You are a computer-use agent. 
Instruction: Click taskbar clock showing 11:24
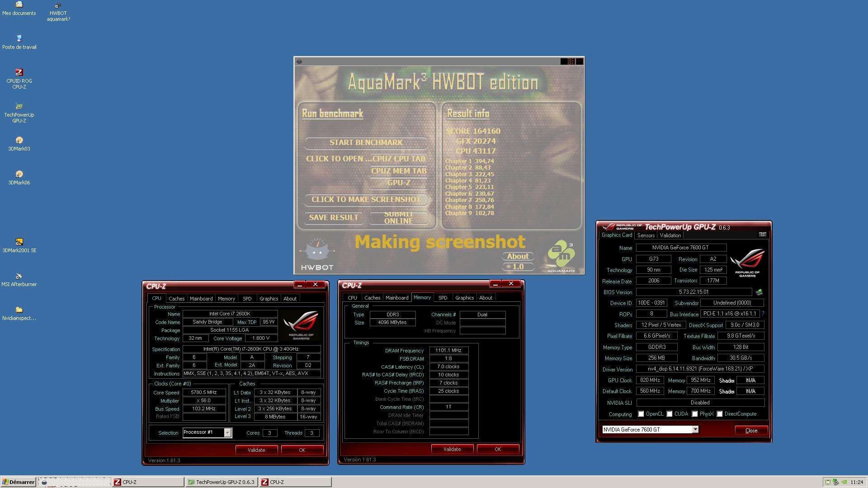click(856, 482)
